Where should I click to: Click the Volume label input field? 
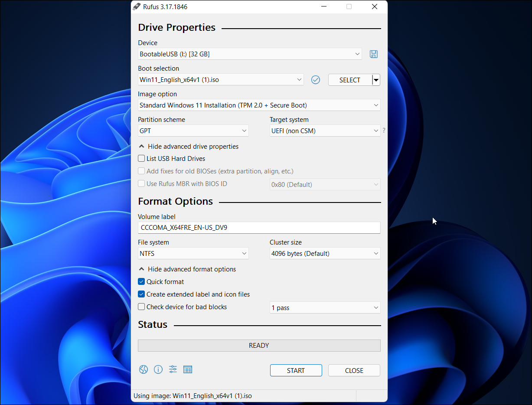coord(259,227)
